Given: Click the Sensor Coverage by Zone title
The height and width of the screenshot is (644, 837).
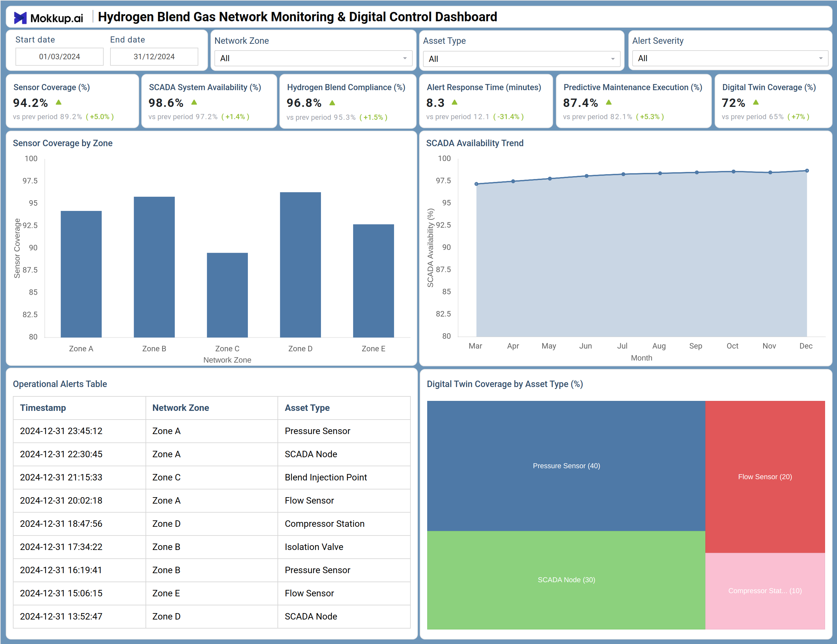Looking at the screenshot, I should pos(63,143).
